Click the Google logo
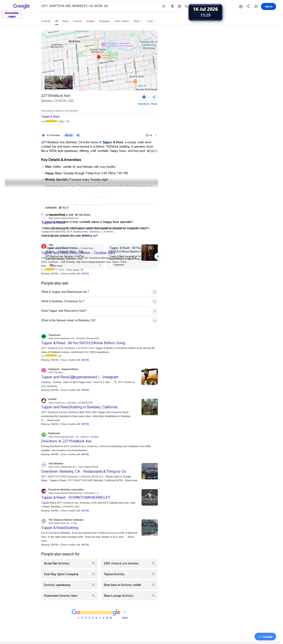Image resolution: width=283 pixels, height=644 pixels. (x=22, y=6)
